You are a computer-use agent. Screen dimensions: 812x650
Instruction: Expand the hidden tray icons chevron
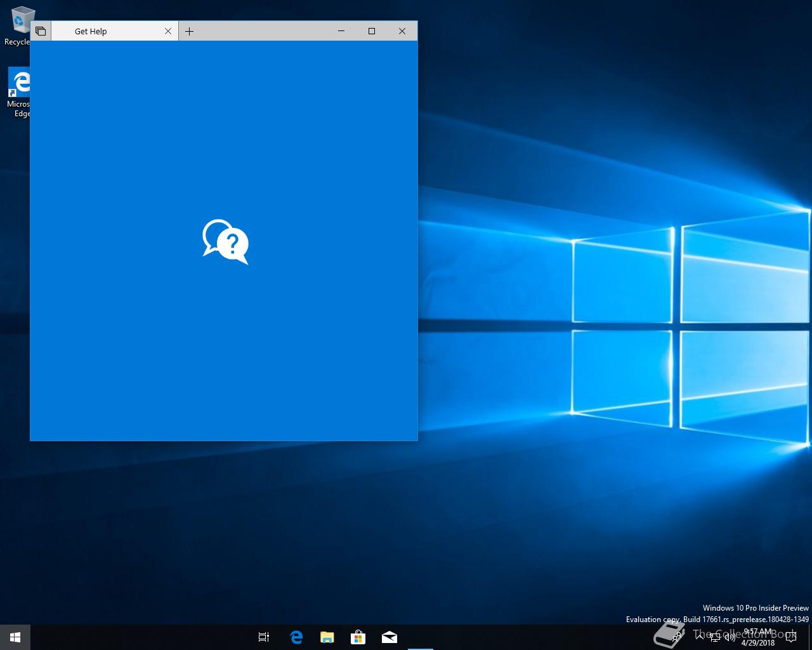tap(699, 637)
